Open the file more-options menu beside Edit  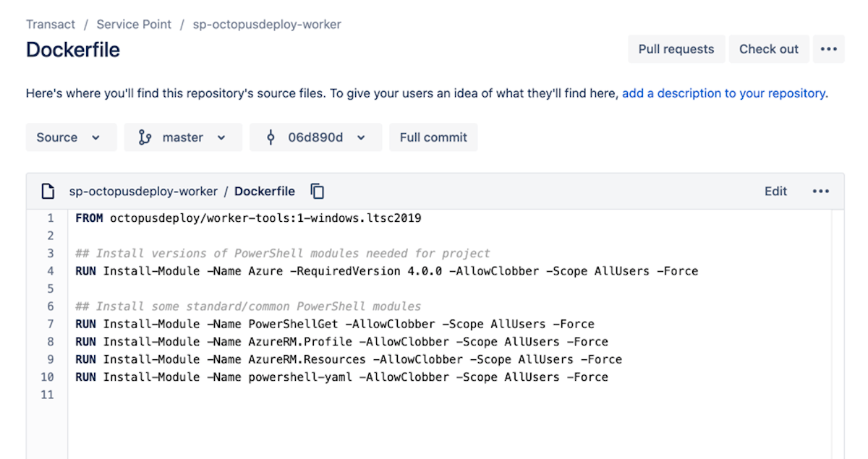coord(821,191)
